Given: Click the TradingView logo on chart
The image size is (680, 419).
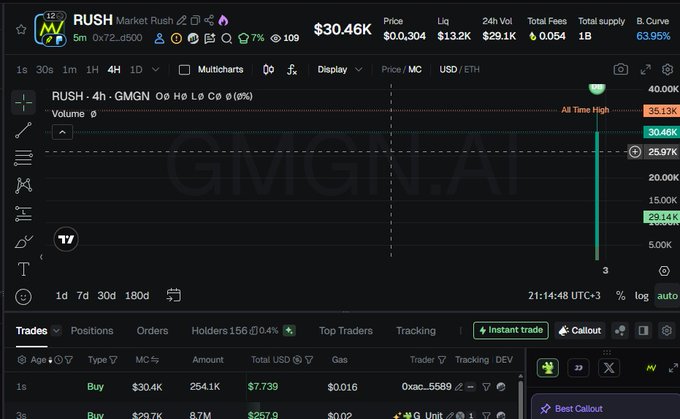Looking at the screenshot, I should [66, 239].
